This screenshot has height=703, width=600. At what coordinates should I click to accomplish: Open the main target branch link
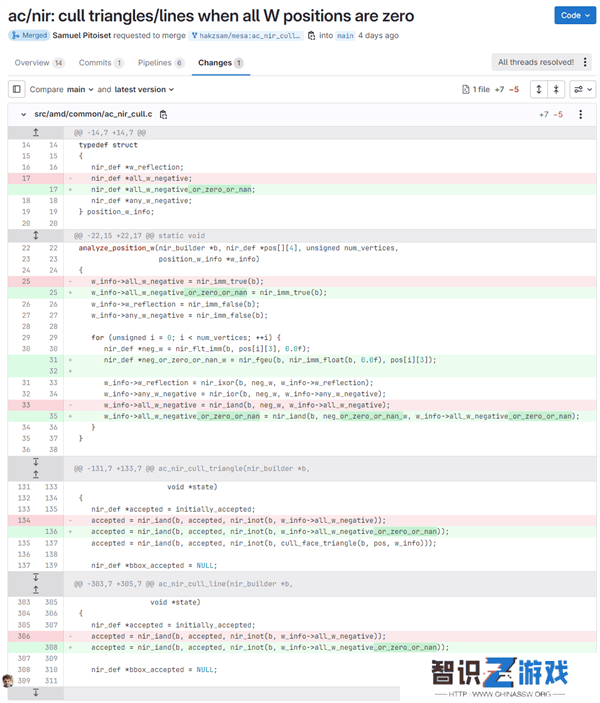[345, 35]
